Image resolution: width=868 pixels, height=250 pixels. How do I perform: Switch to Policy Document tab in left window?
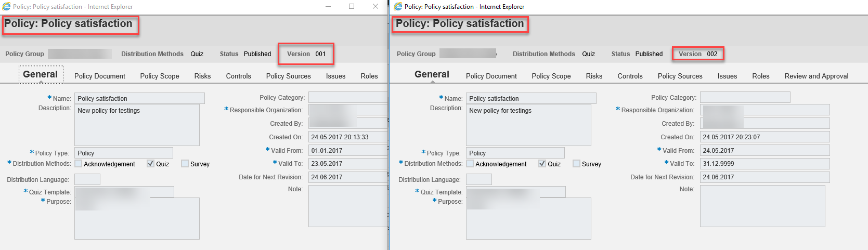tap(100, 76)
